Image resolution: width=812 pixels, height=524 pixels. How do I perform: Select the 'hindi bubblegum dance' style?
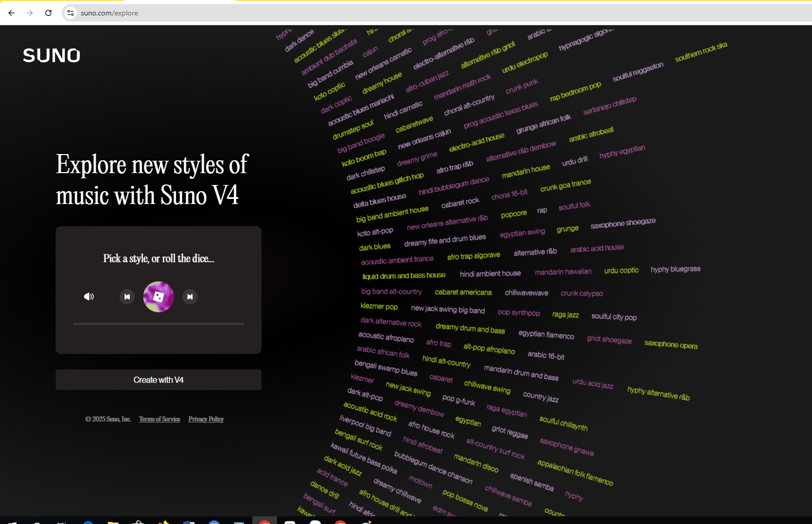point(454,185)
